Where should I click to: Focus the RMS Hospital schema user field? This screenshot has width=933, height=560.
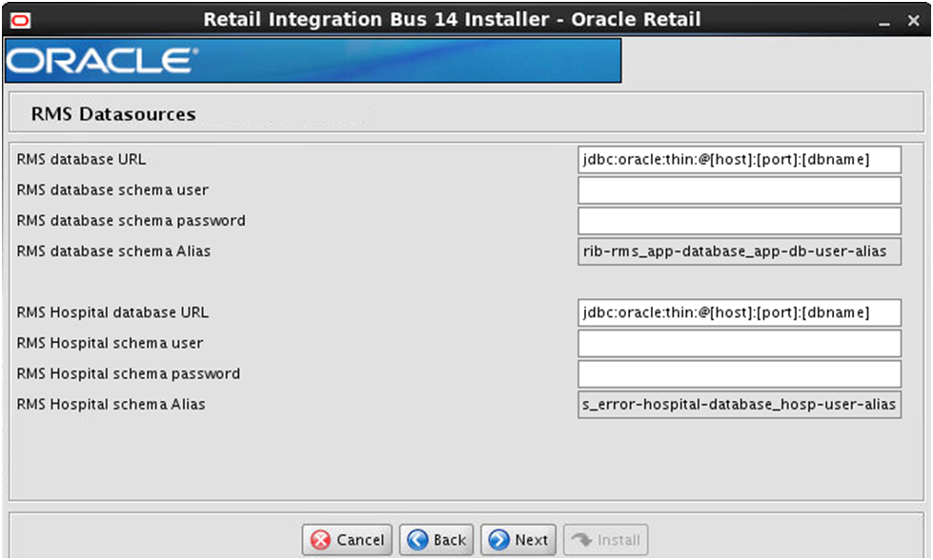click(x=739, y=344)
